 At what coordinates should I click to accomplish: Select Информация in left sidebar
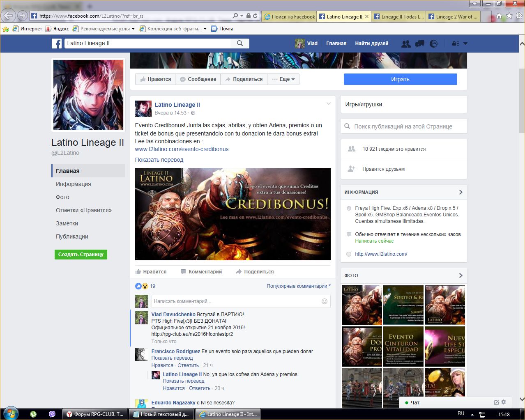pos(74,184)
